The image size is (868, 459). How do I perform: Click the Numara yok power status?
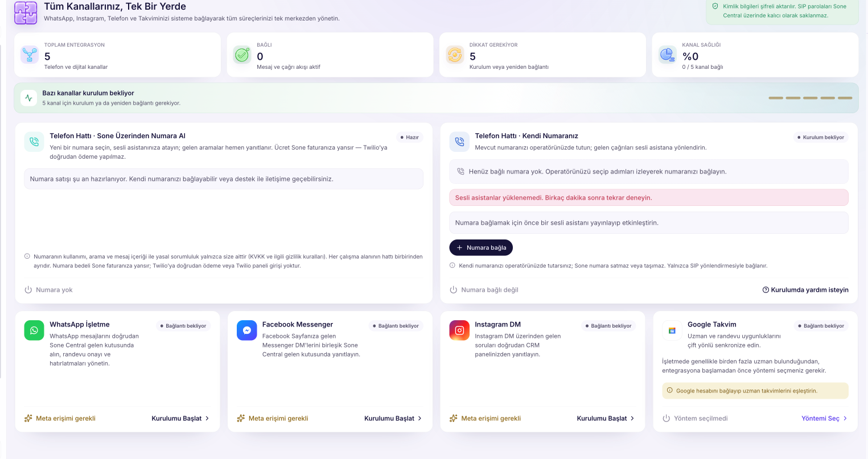48,290
